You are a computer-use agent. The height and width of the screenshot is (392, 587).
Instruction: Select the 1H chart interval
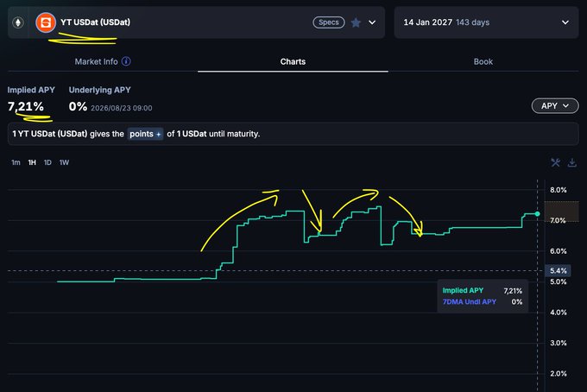click(32, 162)
